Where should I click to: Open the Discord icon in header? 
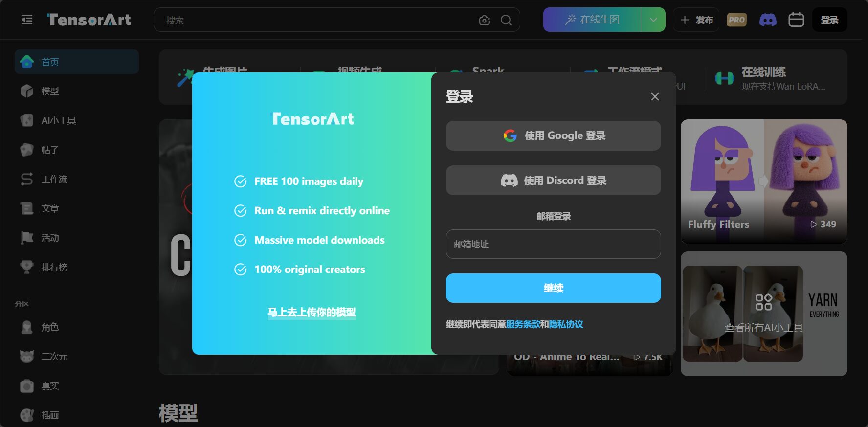pyautogui.click(x=768, y=20)
